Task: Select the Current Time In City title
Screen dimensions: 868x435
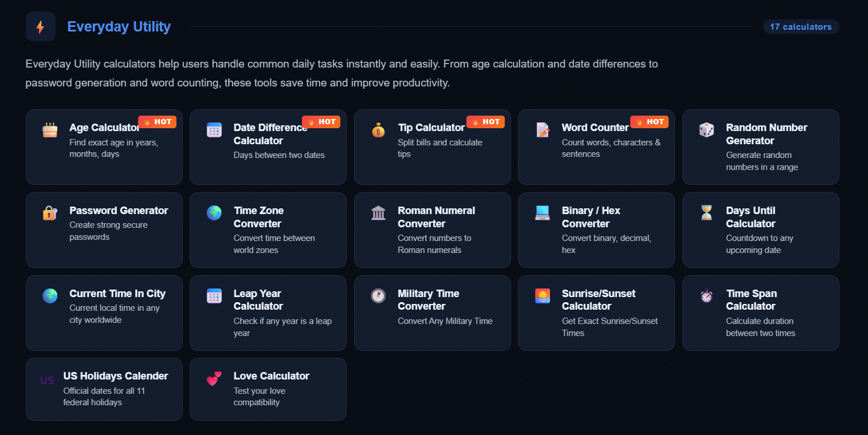Action: [117, 294]
